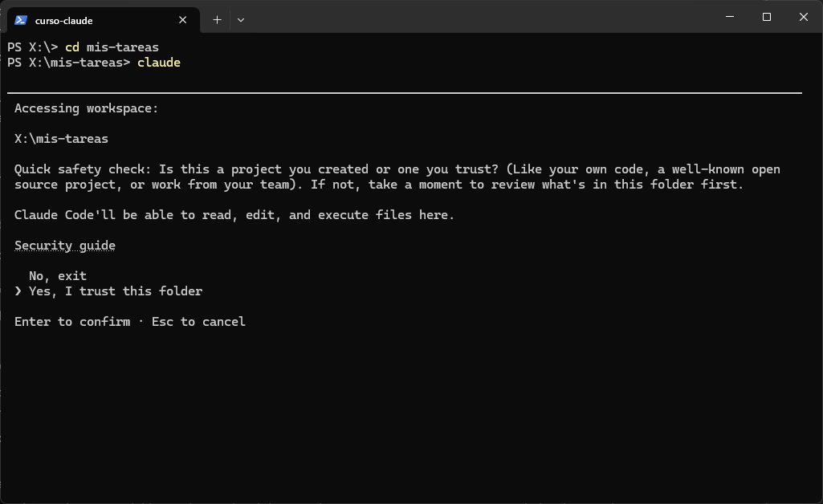Open the Security guide link
The height and width of the screenshot is (504, 823).
click(64, 246)
